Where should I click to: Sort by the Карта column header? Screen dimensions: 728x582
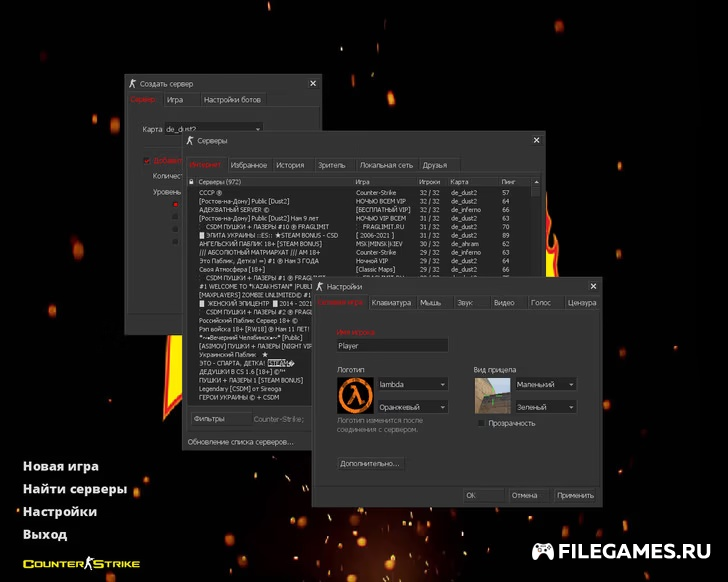[x=473, y=181]
